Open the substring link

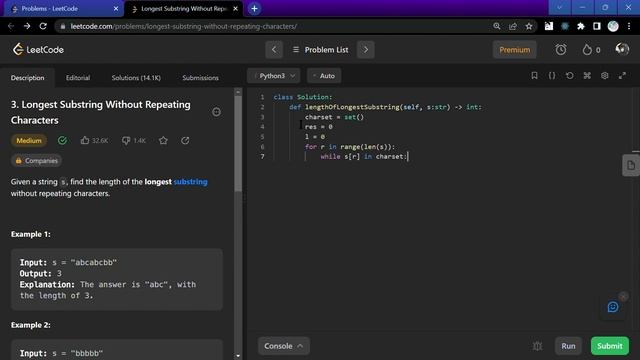pyautogui.click(x=191, y=182)
